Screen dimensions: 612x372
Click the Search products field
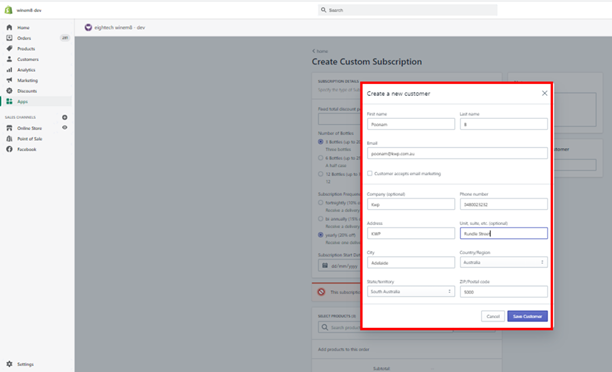(340, 327)
